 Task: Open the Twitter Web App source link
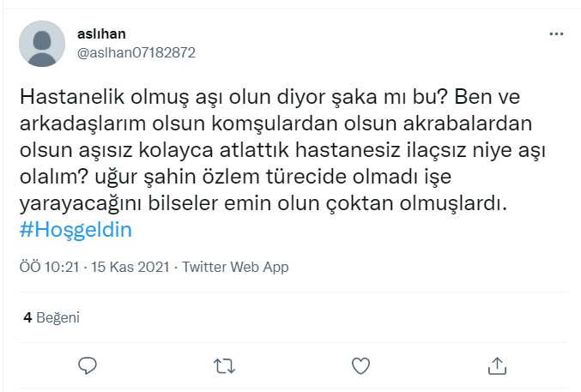click(x=233, y=268)
